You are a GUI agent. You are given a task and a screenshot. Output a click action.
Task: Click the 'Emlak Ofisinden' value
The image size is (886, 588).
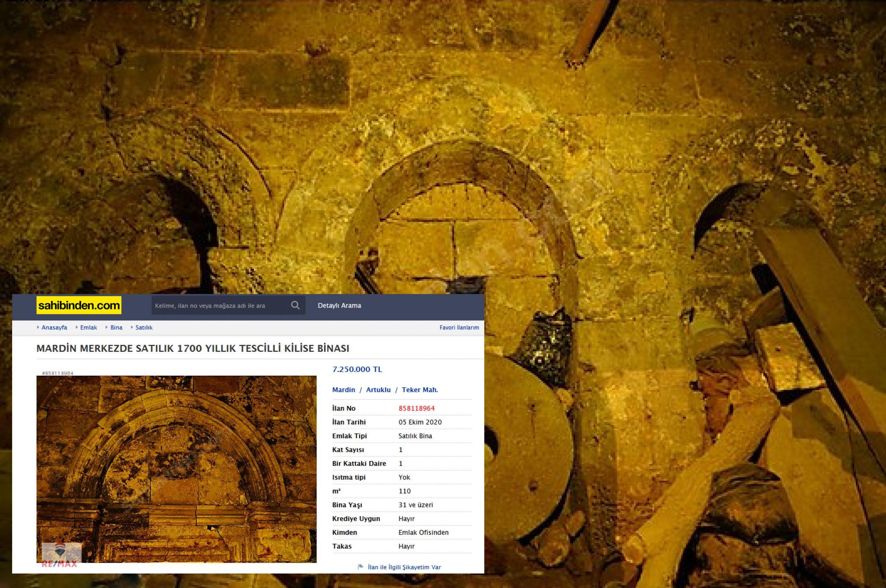point(423,533)
